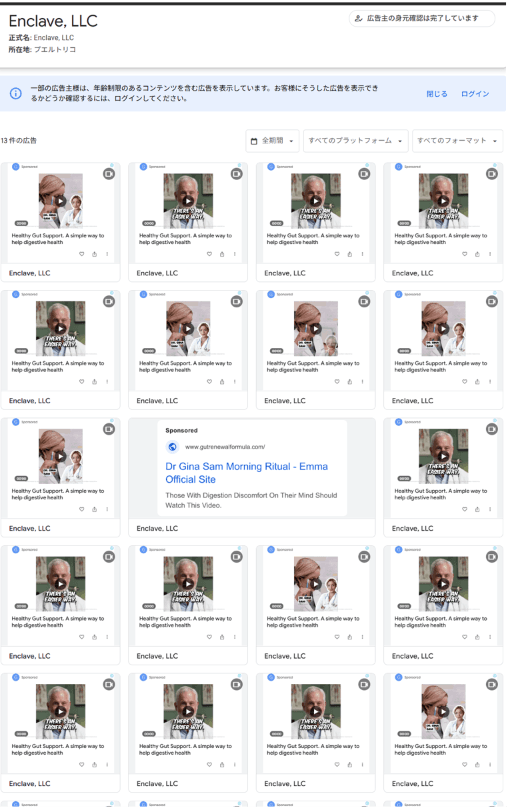The height and width of the screenshot is (807, 507).
Task: Click the globe icon beside www.gutrenewalformula.com
Action: tap(172, 447)
